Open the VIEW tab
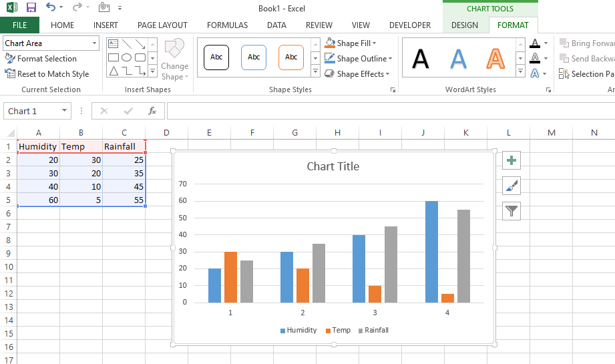 [361, 25]
